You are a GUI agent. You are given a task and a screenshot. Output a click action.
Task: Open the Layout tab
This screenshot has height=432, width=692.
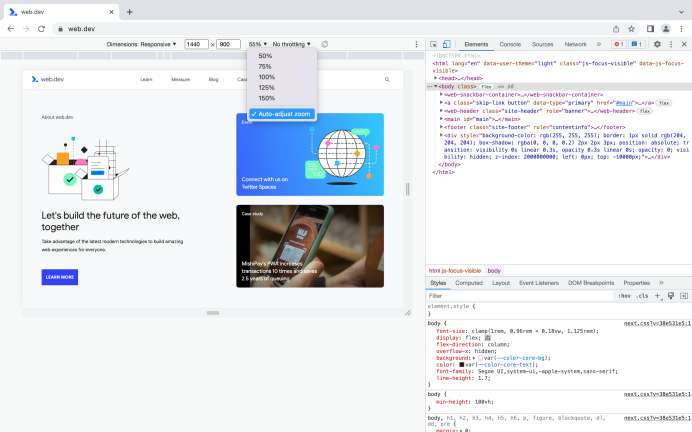coord(501,283)
